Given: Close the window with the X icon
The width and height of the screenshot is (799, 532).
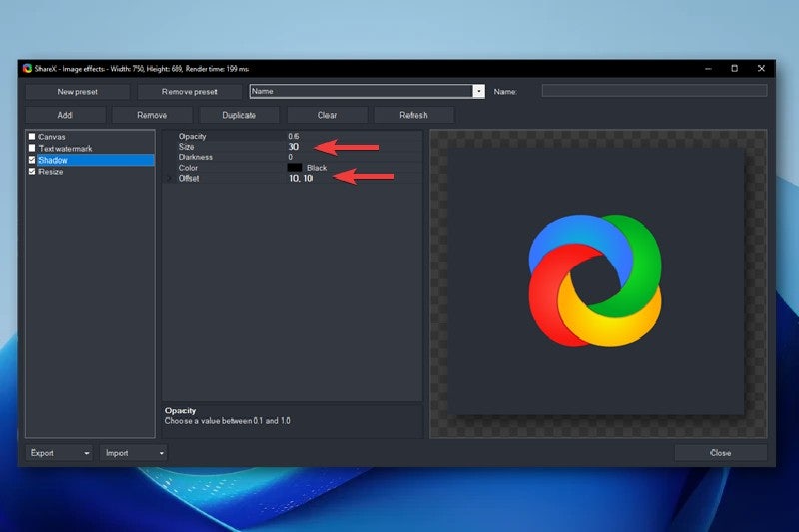Looking at the screenshot, I should (761, 68).
